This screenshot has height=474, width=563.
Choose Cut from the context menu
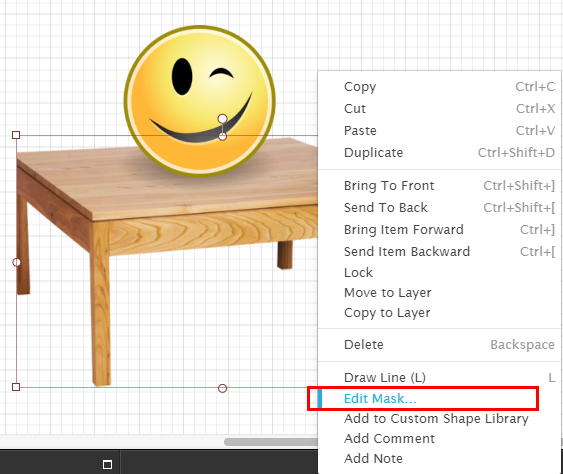439,108
